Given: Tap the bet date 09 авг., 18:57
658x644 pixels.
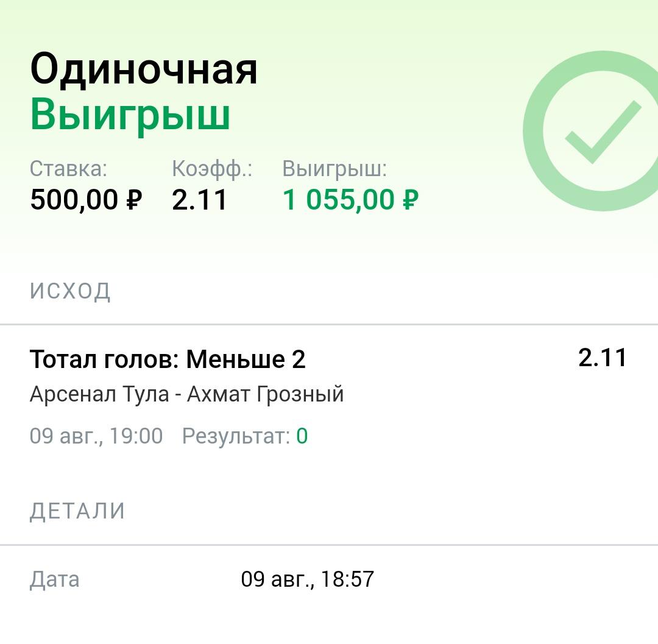Looking at the screenshot, I should 307,579.
